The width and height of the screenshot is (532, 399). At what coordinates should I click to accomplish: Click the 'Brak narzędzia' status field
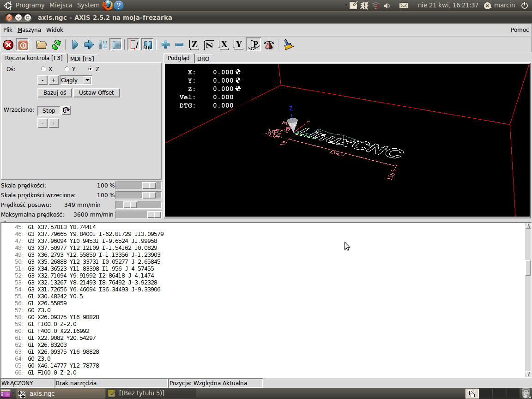click(x=111, y=383)
